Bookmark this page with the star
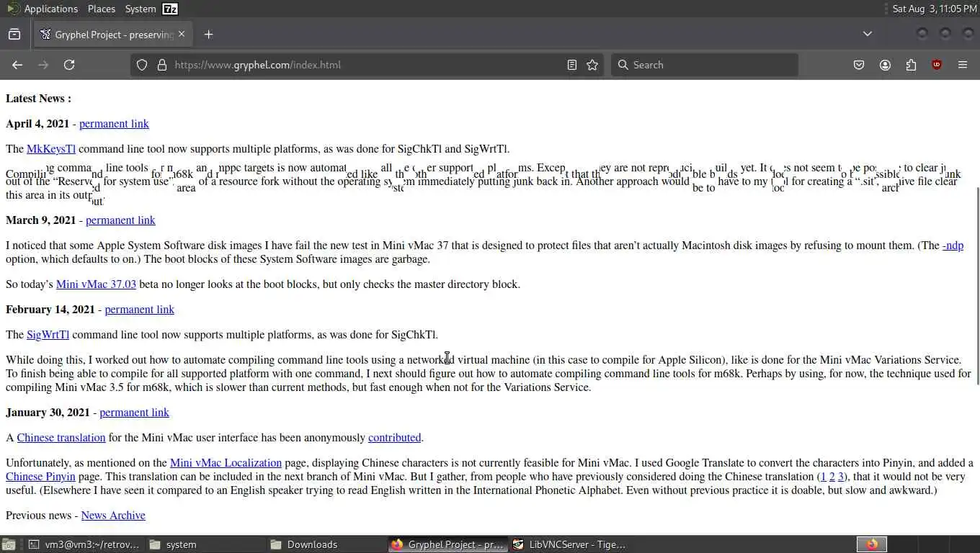 coord(592,65)
